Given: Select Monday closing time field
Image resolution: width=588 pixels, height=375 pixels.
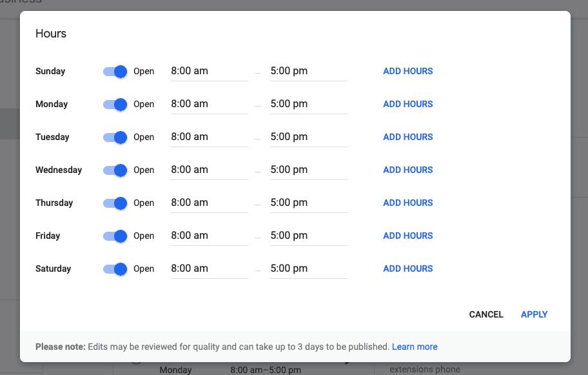Looking at the screenshot, I should (x=308, y=105).
